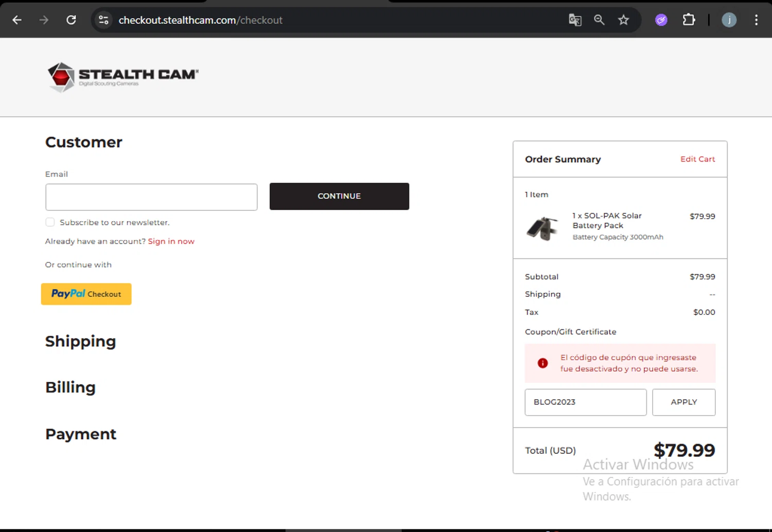Click the Stealth Cam logo
772x532 pixels.
[123, 77]
